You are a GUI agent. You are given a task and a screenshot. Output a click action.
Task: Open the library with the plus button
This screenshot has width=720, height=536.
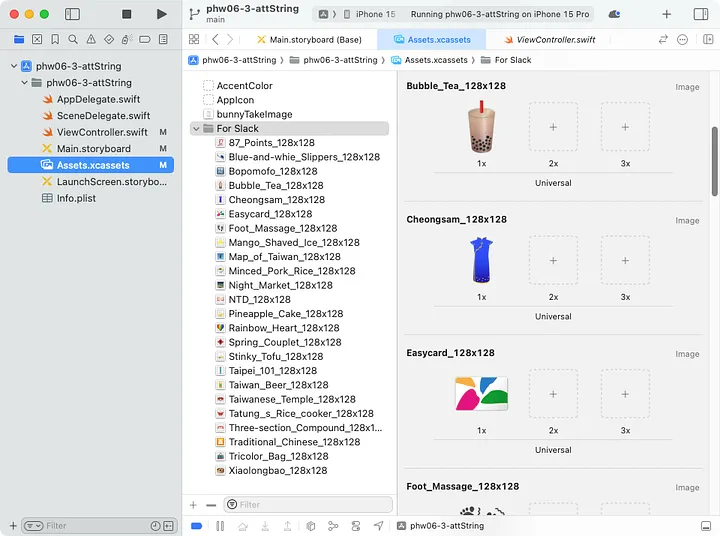pos(666,14)
